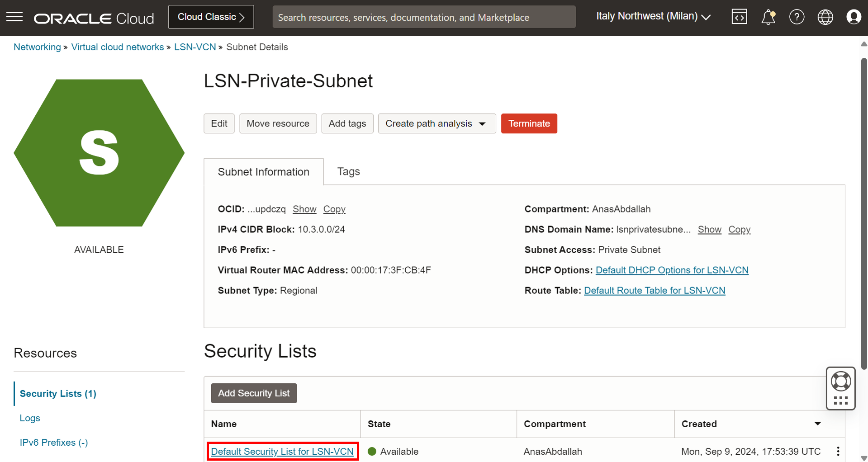The image size is (868, 462).
Task: Toggle Created column sort arrow
Action: click(x=817, y=424)
